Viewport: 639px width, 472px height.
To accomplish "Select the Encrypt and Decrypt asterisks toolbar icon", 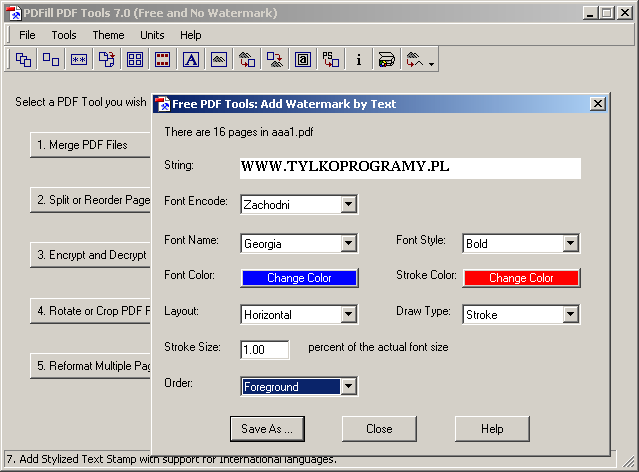I will click(79, 60).
